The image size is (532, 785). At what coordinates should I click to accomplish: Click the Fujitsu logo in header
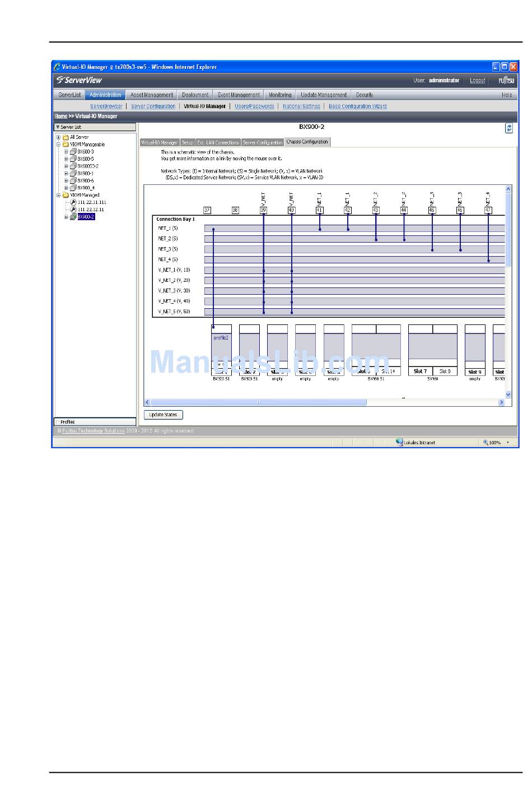click(x=506, y=80)
